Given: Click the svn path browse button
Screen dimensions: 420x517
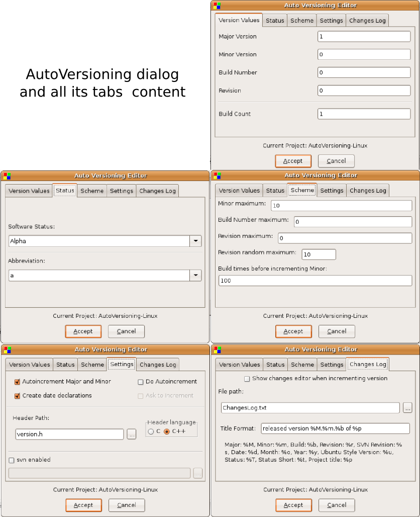Looking at the screenshot, I should click(198, 473).
